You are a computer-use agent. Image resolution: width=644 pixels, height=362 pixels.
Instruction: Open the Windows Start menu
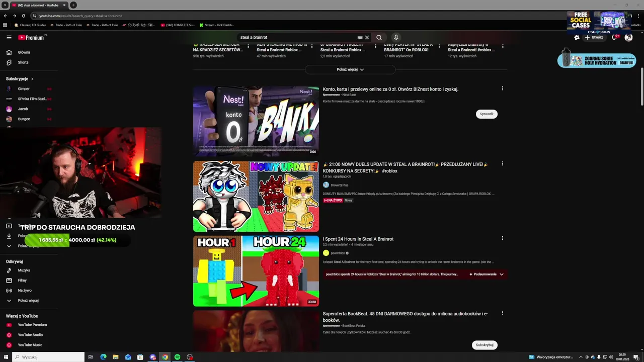pos(5,357)
